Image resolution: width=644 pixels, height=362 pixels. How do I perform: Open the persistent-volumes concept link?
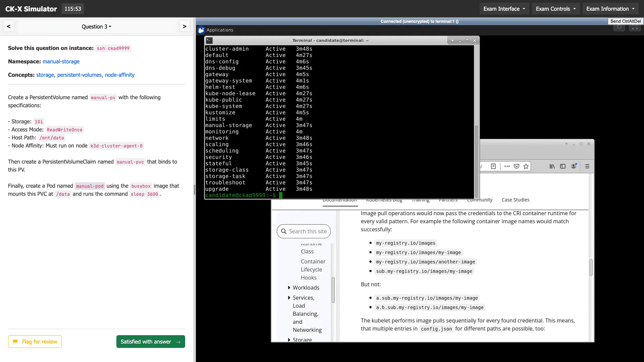click(79, 75)
